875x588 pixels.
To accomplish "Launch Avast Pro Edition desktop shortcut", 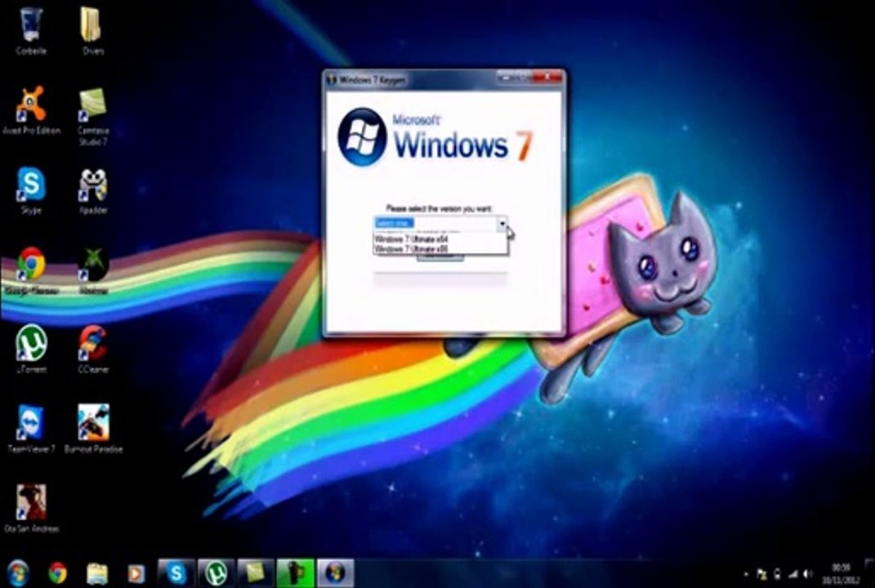I will tap(31, 110).
